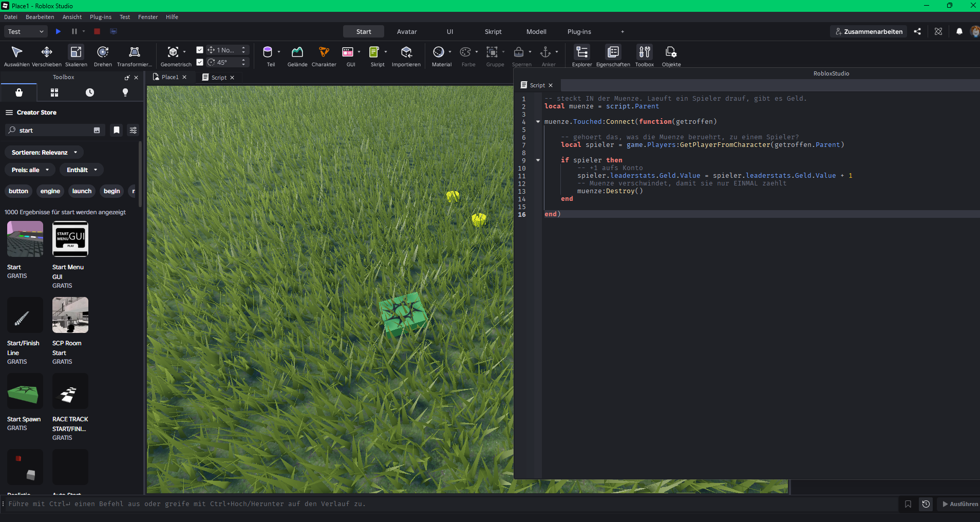Open the Modell ribbon tab
This screenshot has height=522, width=980.
(x=536, y=31)
